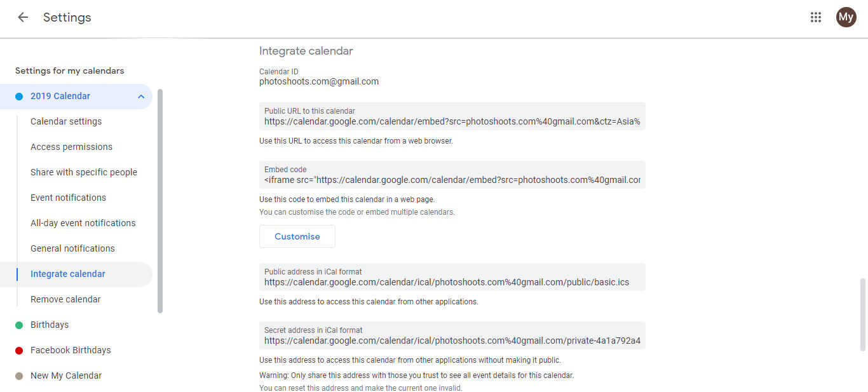This screenshot has height=392, width=868.
Task: Open All-day event notifications
Action: click(83, 223)
